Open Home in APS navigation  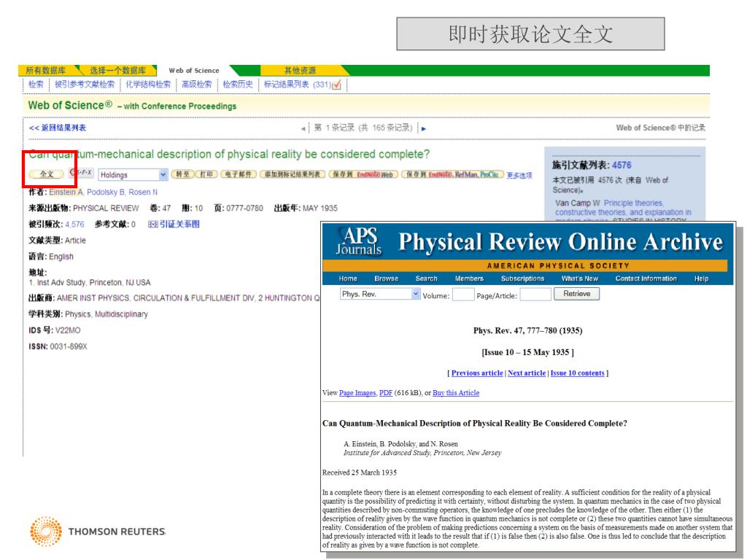[348, 279]
